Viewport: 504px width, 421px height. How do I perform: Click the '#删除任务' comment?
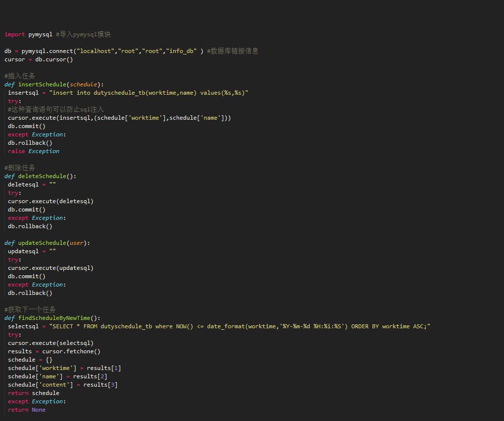coord(20,168)
